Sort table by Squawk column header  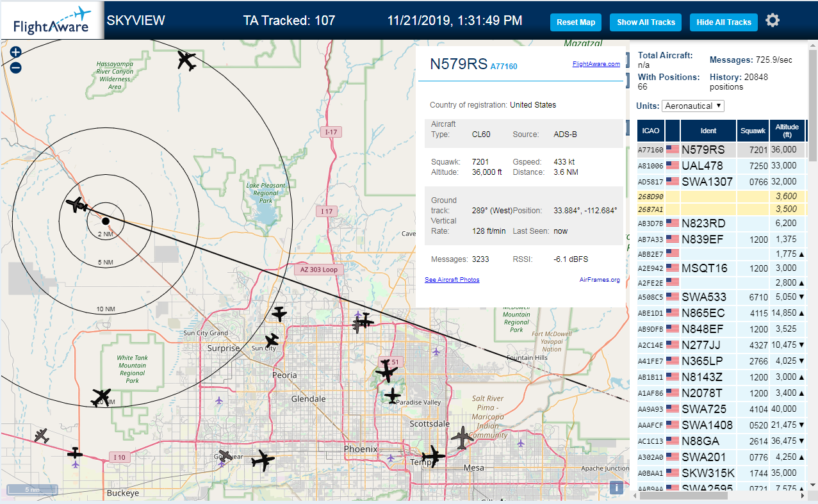click(753, 131)
